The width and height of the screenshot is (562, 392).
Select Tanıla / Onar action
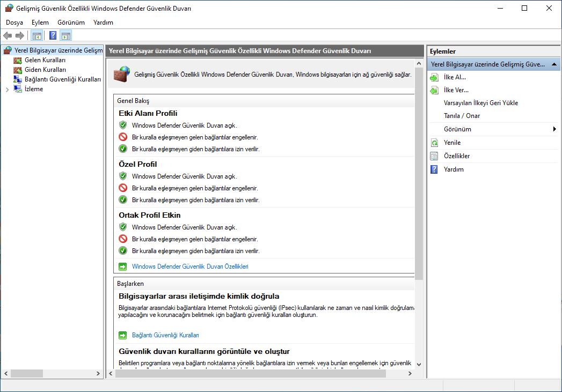click(x=462, y=116)
